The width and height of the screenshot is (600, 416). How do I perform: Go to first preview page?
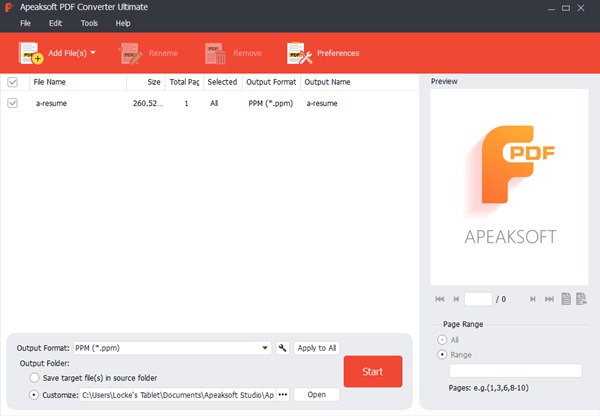coord(440,299)
